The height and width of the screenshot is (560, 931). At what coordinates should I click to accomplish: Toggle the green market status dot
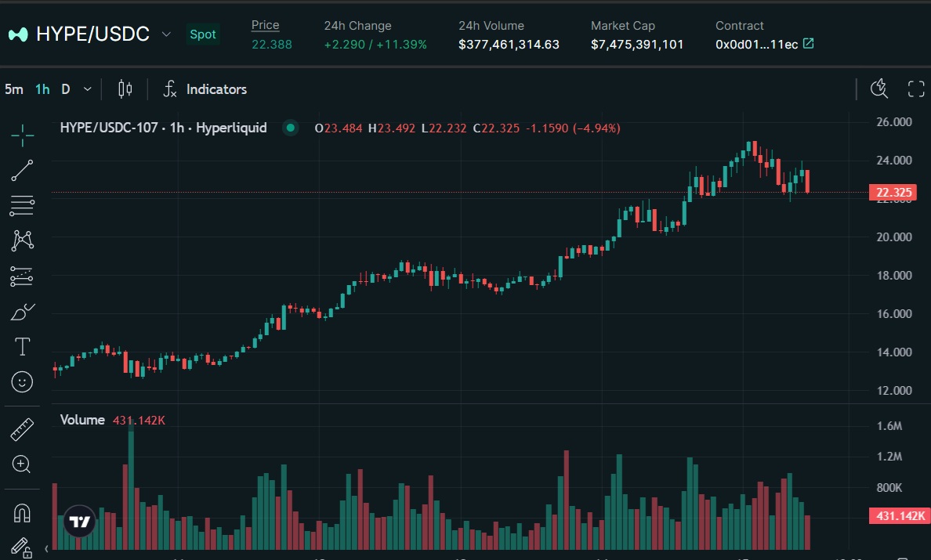[x=291, y=128]
